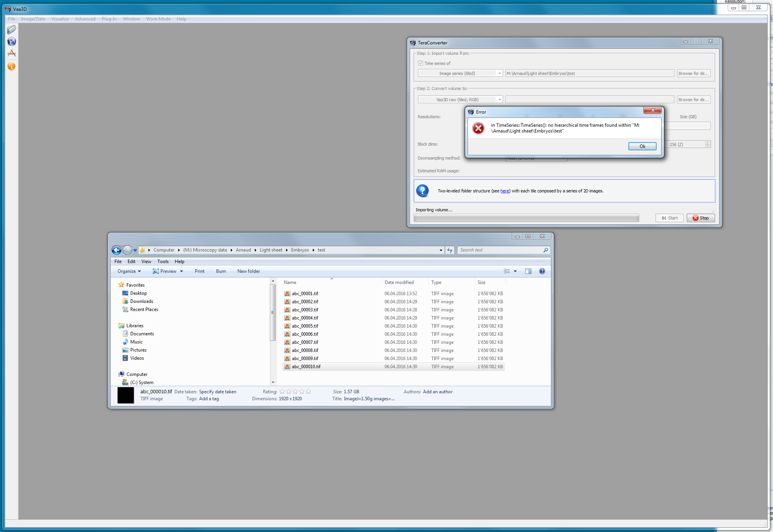
Task: Click the orange info icon in Vaa3D sidebar
Action: pos(12,66)
